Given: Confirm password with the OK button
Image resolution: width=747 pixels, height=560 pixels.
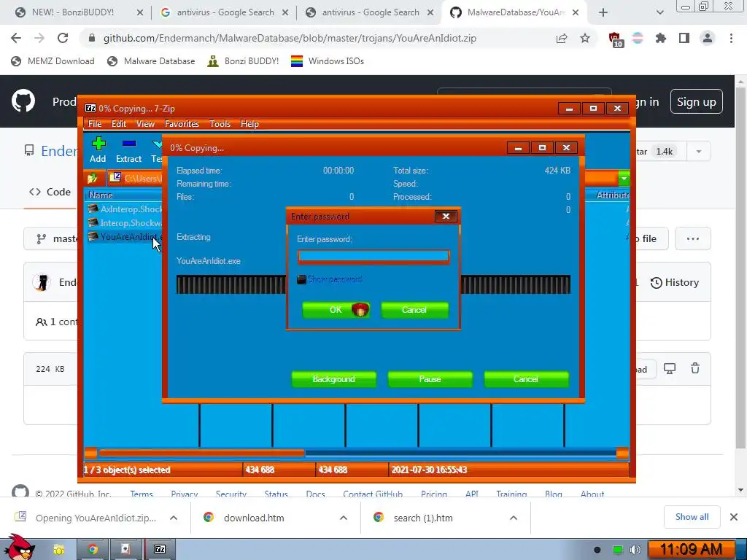Looking at the screenshot, I should pos(336,309).
